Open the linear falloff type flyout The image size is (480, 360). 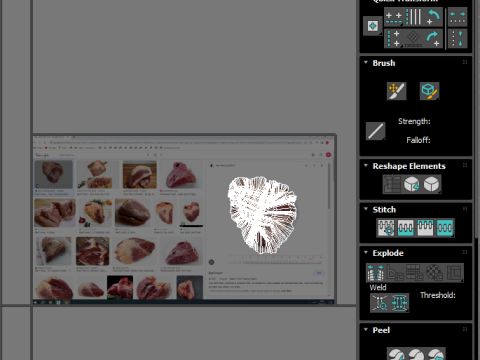[376, 131]
